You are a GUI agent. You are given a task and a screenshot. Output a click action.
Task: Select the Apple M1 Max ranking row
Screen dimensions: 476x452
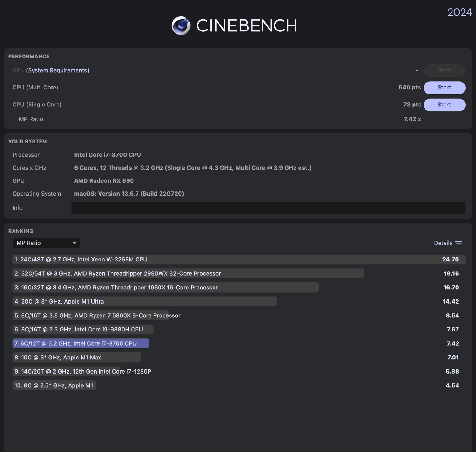[x=239, y=357]
